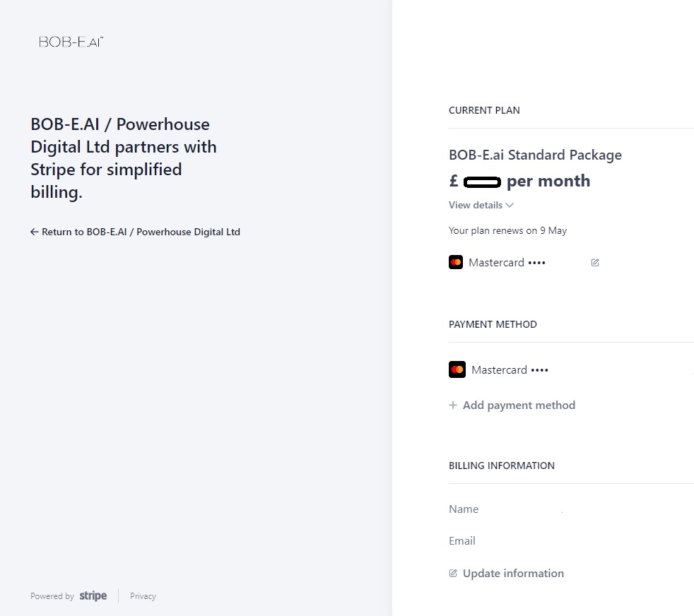The height and width of the screenshot is (616, 694).
Task: Open the Update information link
Action: coord(513,574)
